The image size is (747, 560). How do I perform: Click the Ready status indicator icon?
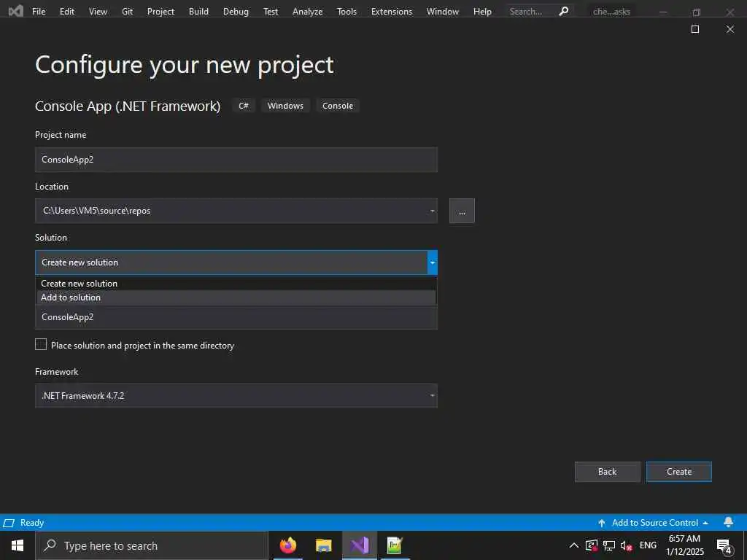pyautogui.click(x=9, y=523)
